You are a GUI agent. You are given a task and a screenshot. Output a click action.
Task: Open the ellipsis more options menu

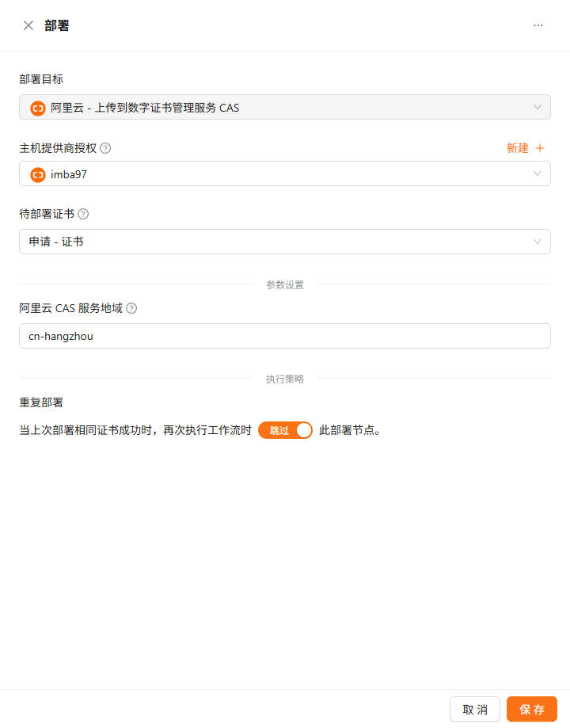[538, 25]
